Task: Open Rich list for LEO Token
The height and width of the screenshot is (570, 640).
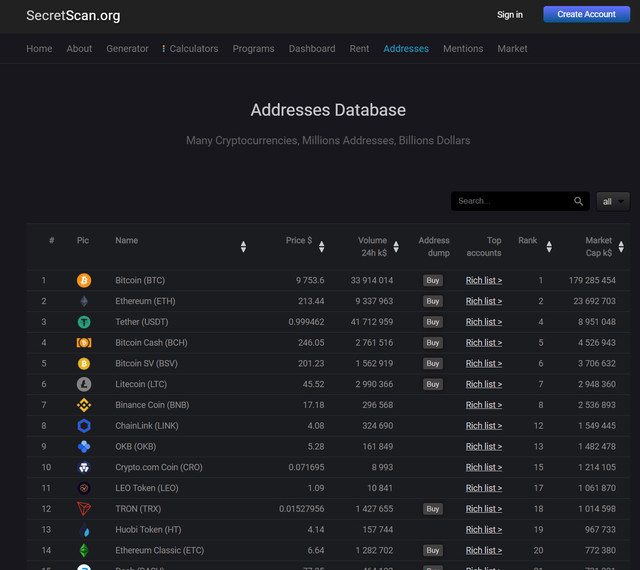Action: coord(484,488)
